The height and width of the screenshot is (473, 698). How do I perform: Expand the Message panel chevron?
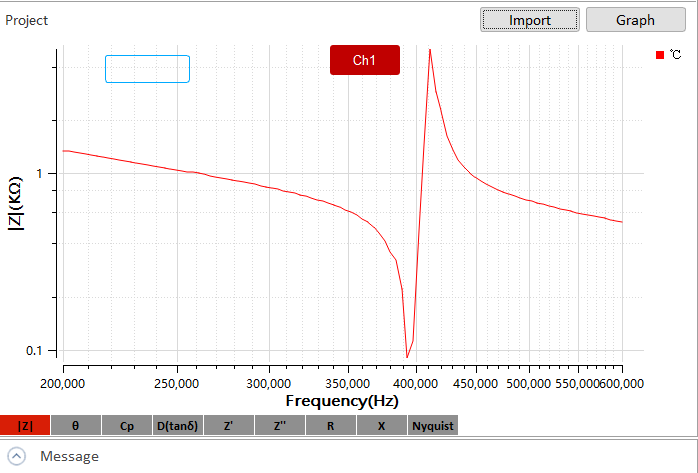17,456
